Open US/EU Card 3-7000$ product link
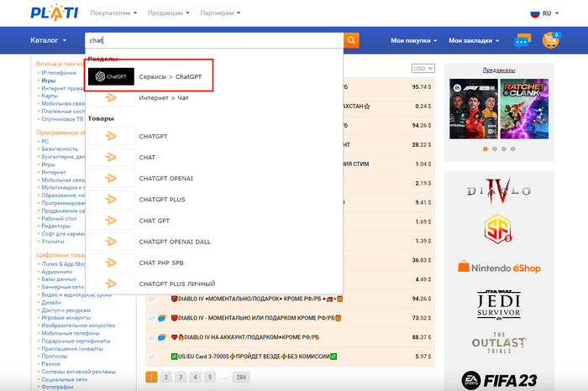588x391 pixels. 254,357
